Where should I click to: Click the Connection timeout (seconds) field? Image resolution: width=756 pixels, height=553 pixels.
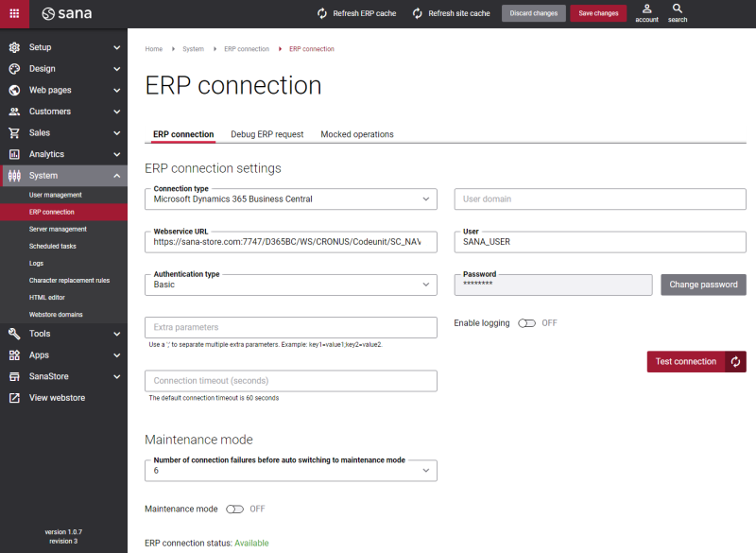(x=291, y=381)
